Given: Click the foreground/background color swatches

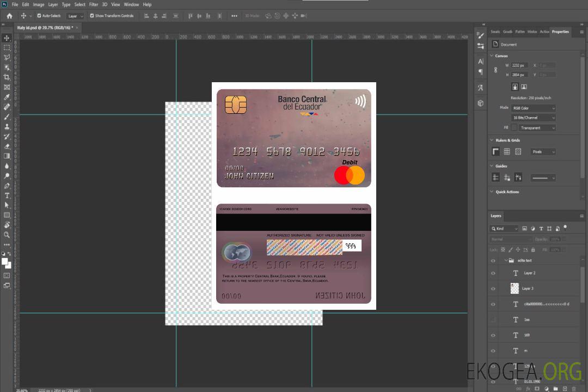Looking at the screenshot, I should pyautogui.click(x=7, y=263).
